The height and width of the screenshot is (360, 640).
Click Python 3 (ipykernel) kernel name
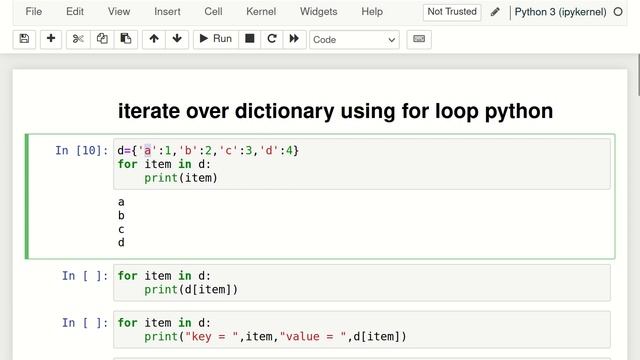[x=560, y=12]
